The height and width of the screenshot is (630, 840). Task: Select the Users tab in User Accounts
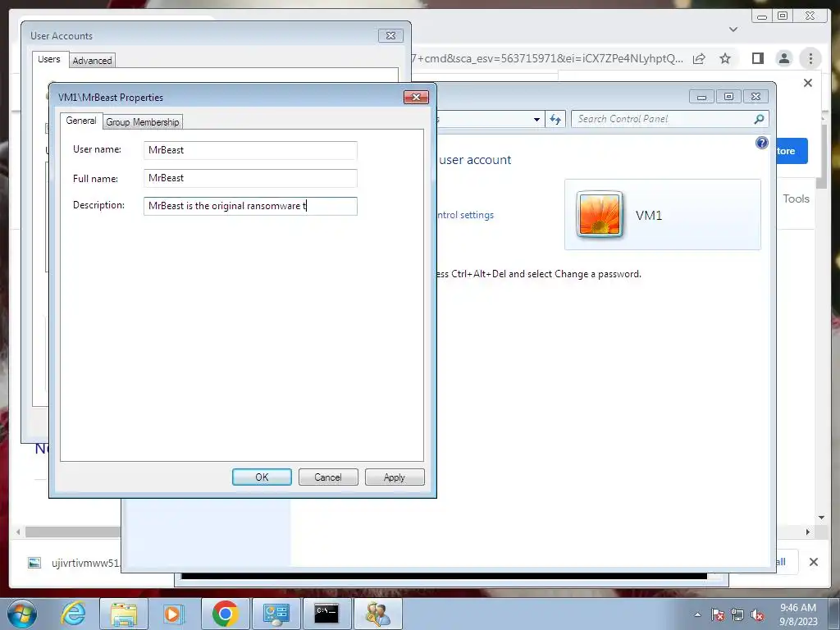[48, 59]
